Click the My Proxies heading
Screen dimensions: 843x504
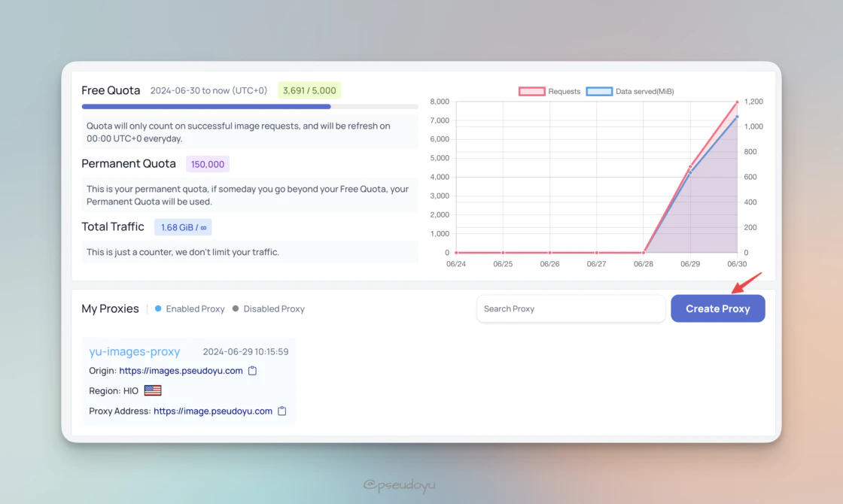110,308
